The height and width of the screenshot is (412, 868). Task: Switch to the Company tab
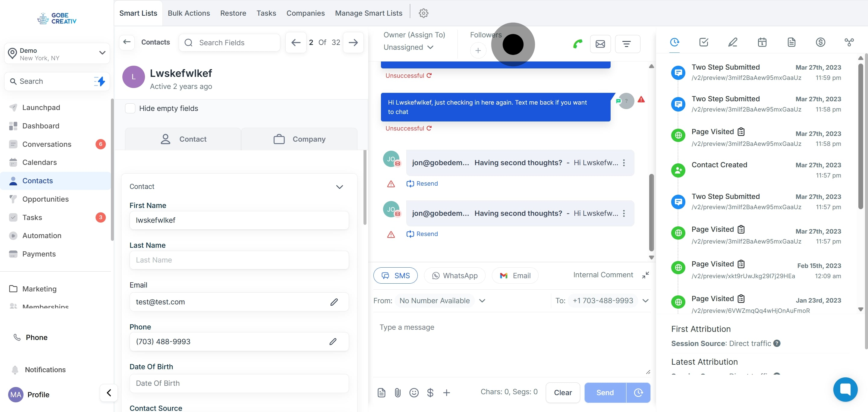pyautogui.click(x=299, y=139)
